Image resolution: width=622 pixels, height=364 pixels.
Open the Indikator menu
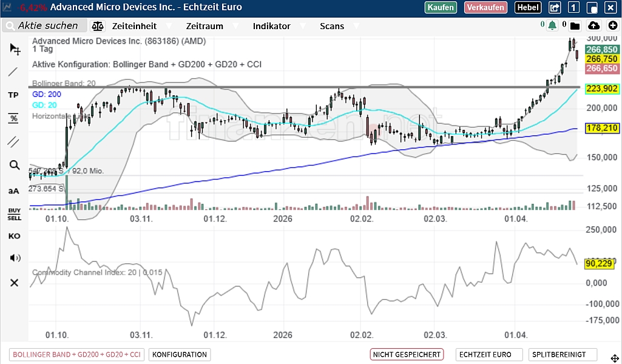click(271, 26)
